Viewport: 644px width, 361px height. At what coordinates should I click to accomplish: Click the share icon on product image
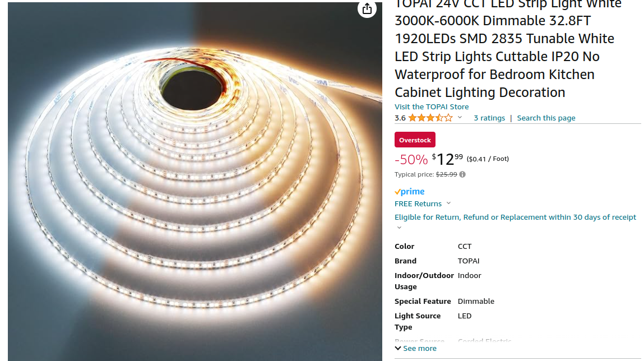pyautogui.click(x=367, y=8)
